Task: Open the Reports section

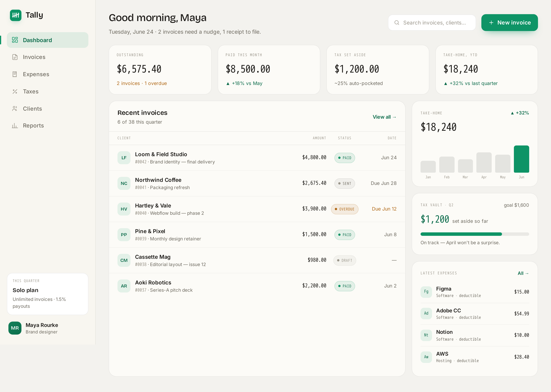Action: pyautogui.click(x=47, y=126)
